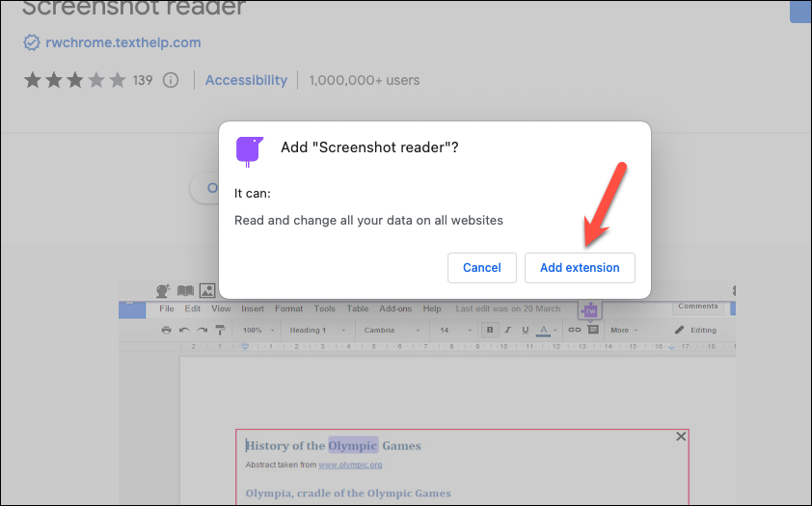
Task: Click the highlighted word Olympic in heading
Action: (353, 445)
